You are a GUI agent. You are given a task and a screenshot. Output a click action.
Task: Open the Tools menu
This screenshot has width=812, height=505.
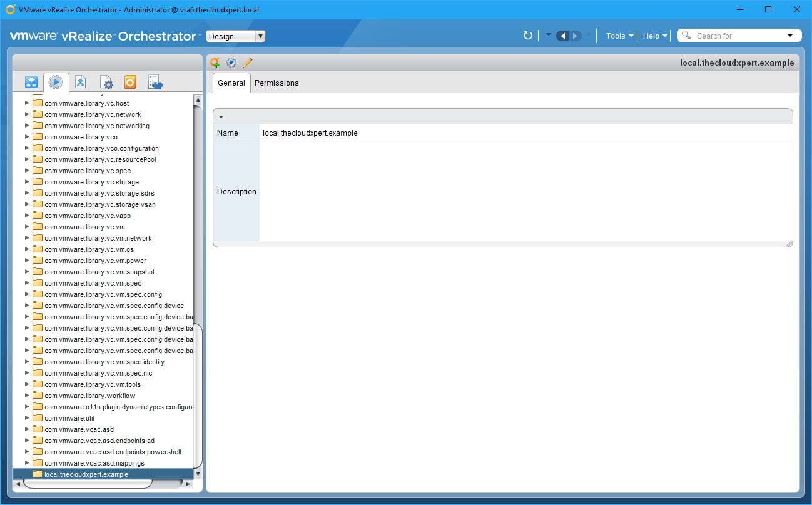619,36
